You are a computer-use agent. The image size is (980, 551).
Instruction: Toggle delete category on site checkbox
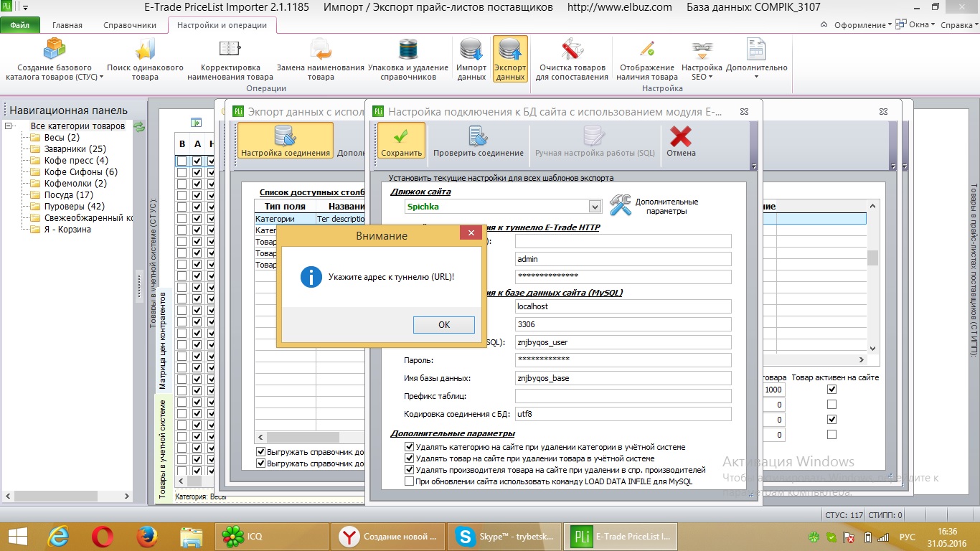409,447
